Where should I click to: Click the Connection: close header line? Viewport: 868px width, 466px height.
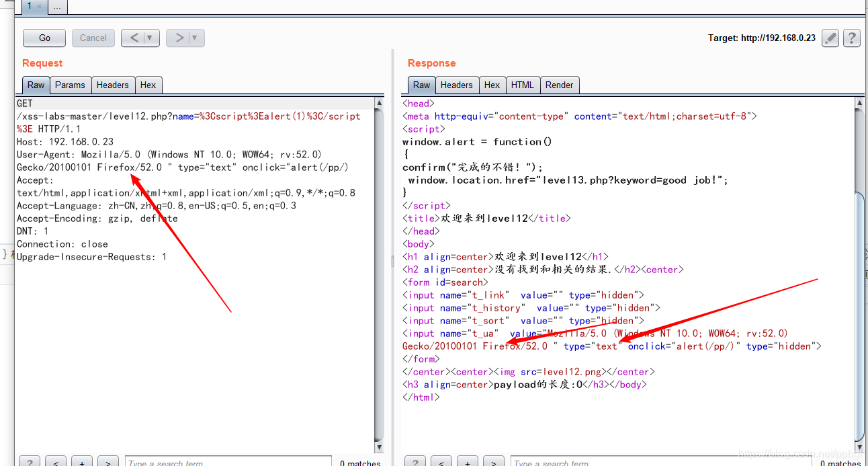62,244
